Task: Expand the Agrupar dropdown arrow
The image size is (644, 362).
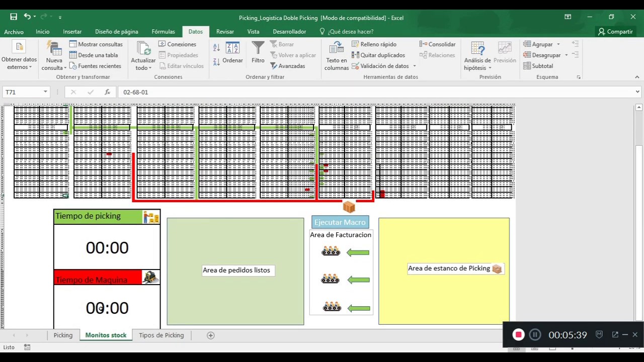Action: (558, 44)
